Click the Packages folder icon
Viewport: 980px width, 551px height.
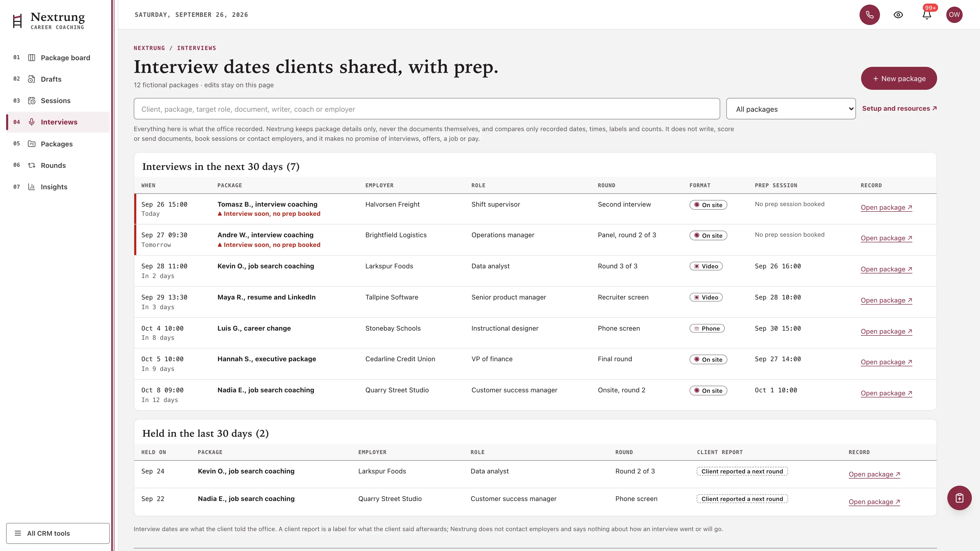click(x=32, y=144)
